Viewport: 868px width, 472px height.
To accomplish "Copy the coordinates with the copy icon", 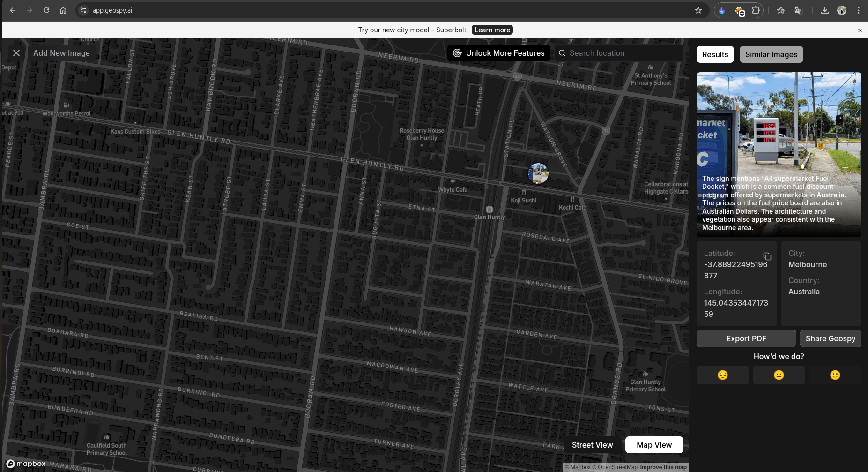I will 767,256.
